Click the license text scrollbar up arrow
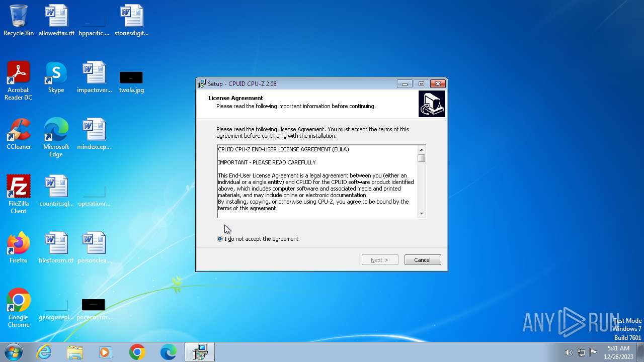 422,149
